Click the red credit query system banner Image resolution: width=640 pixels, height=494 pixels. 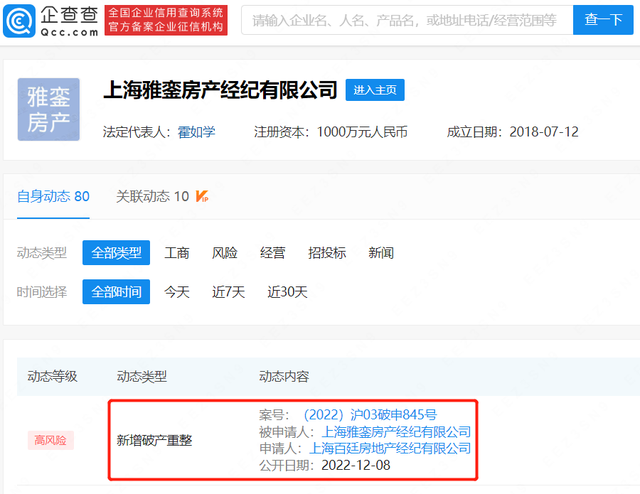pyautogui.click(x=166, y=20)
